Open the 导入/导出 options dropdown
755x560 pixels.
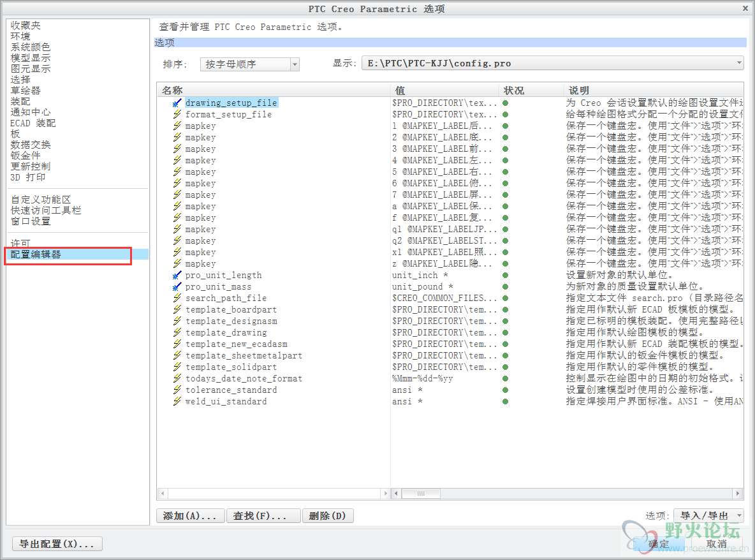(709, 516)
